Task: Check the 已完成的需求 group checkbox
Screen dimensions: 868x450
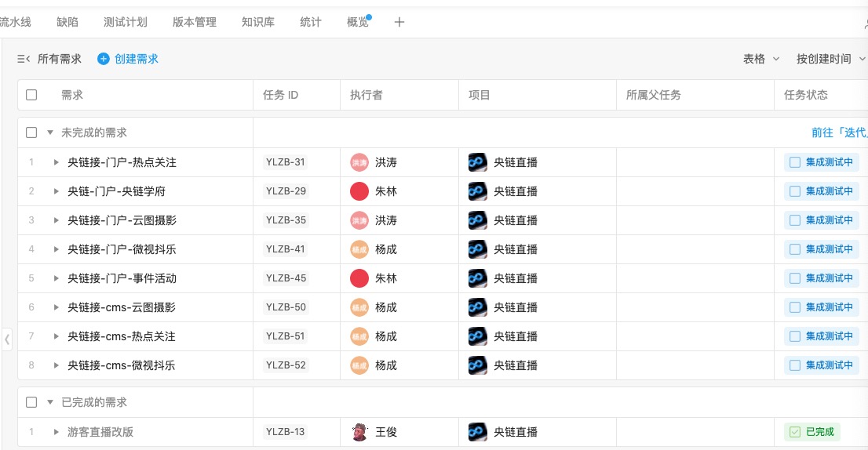Action: (31, 402)
